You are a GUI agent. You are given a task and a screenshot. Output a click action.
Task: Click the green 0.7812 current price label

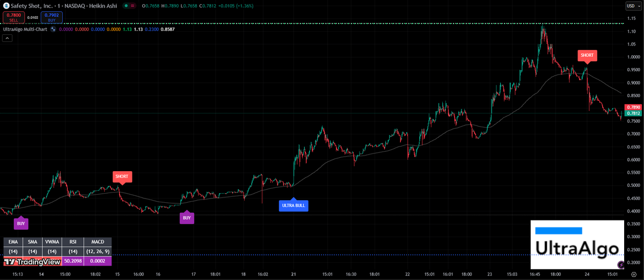pyautogui.click(x=633, y=113)
